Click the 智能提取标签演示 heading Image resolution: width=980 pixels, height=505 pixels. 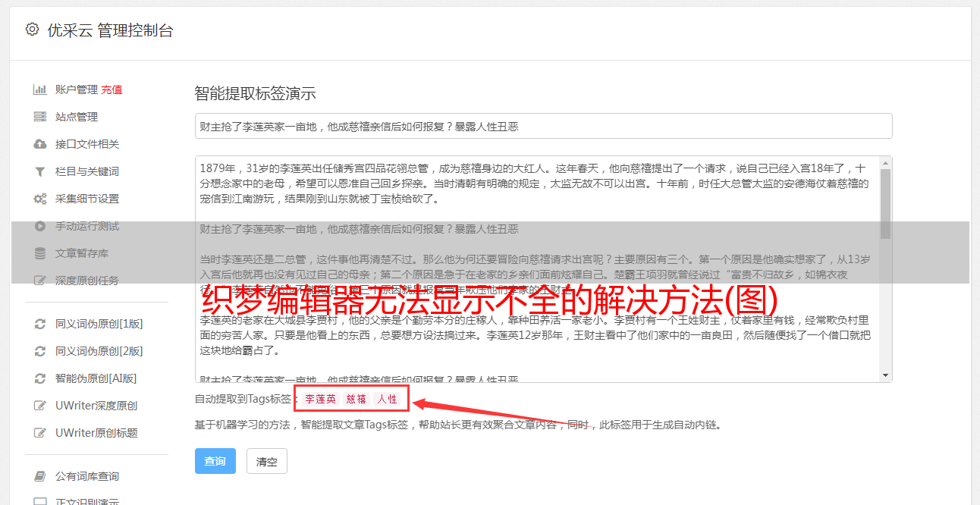coord(255,94)
